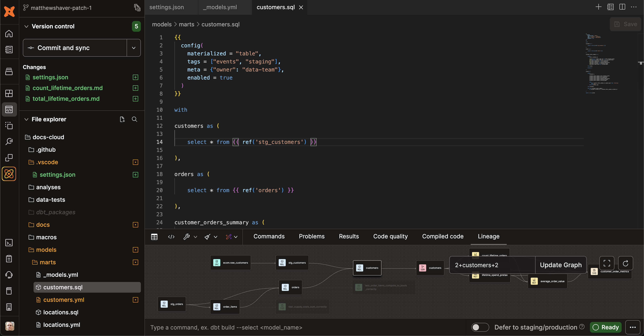Image resolution: width=644 pixels, height=336 pixels.
Task: Open the terminal icon in the left sidebar
Action: coord(9,243)
